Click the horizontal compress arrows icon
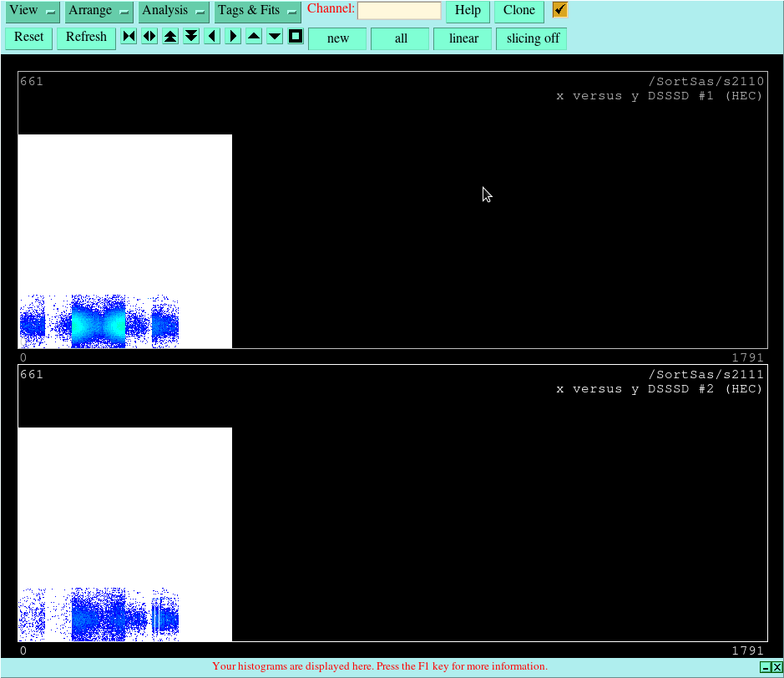784x678 pixels. coord(129,36)
